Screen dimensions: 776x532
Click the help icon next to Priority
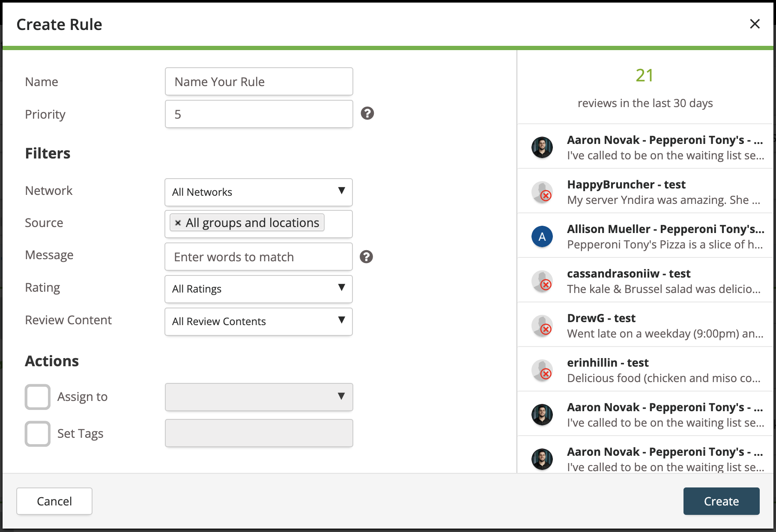click(367, 114)
